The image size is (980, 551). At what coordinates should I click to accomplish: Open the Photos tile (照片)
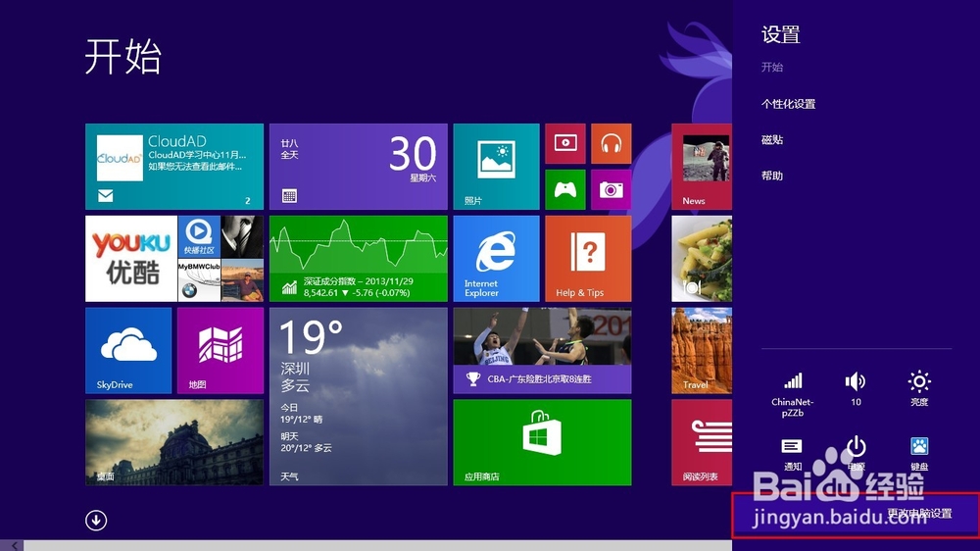(x=496, y=167)
